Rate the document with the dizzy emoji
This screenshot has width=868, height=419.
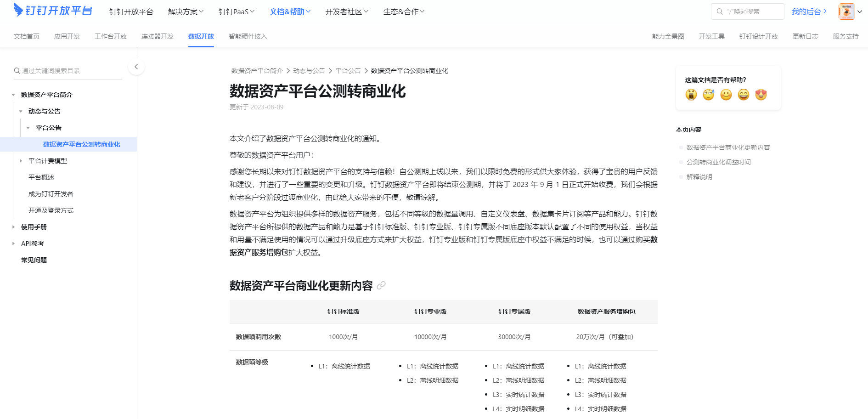tap(709, 95)
